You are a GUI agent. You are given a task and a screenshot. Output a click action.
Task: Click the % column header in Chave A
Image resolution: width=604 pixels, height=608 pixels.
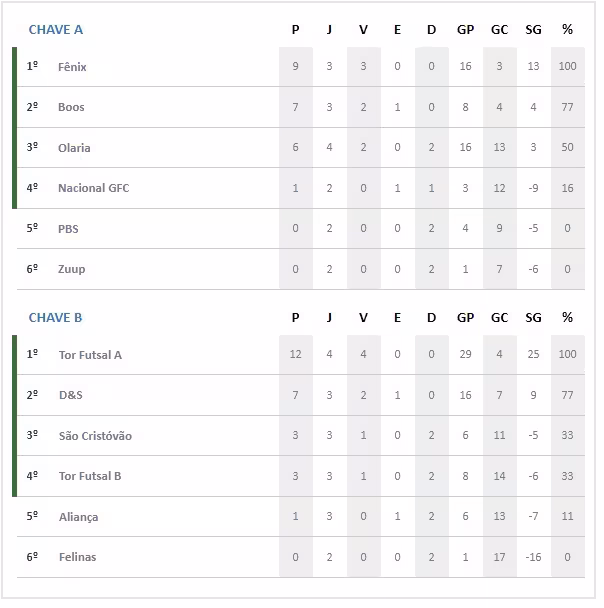pyautogui.click(x=567, y=30)
